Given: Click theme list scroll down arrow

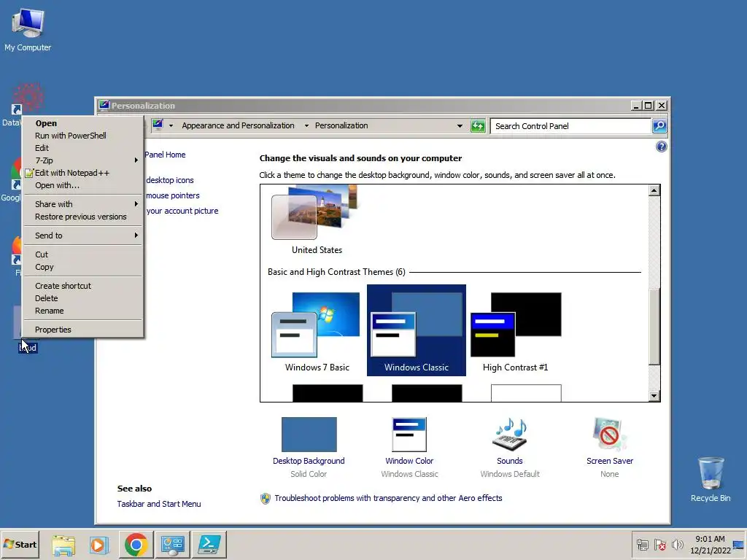Looking at the screenshot, I should pyautogui.click(x=654, y=396).
